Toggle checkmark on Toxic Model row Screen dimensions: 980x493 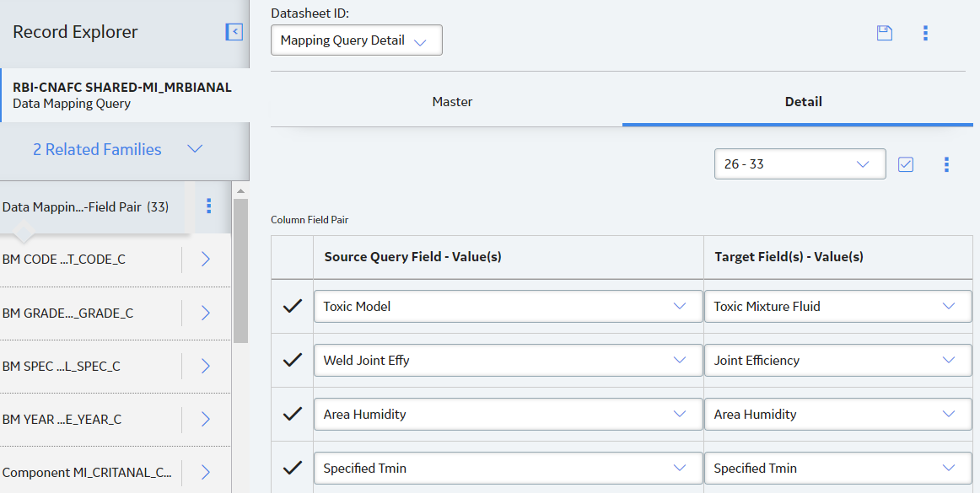pyautogui.click(x=293, y=306)
